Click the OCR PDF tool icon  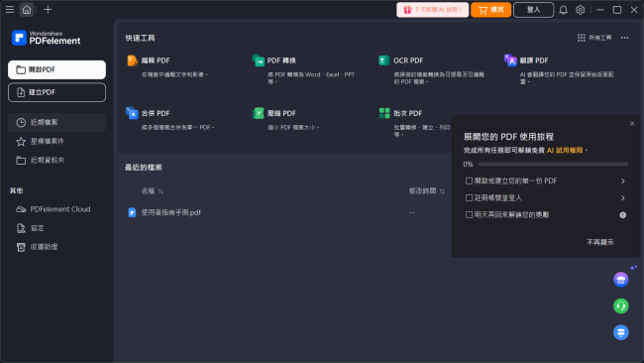click(x=384, y=60)
